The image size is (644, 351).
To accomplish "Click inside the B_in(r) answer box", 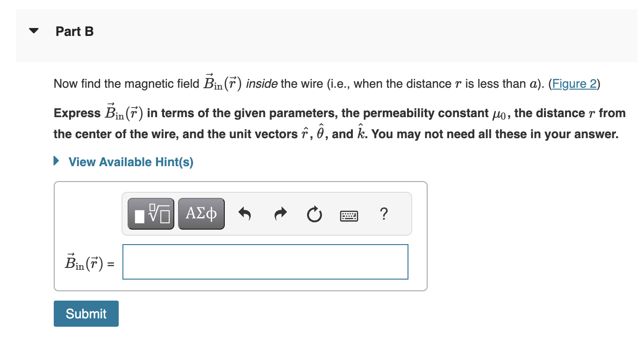I will 265,262.
